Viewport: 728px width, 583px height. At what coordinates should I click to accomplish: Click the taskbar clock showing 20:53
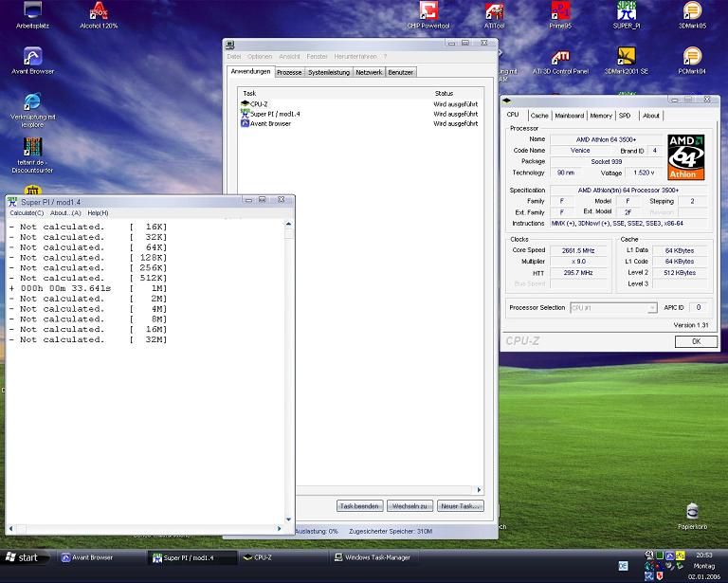pyautogui.click(x=704, y=555)
